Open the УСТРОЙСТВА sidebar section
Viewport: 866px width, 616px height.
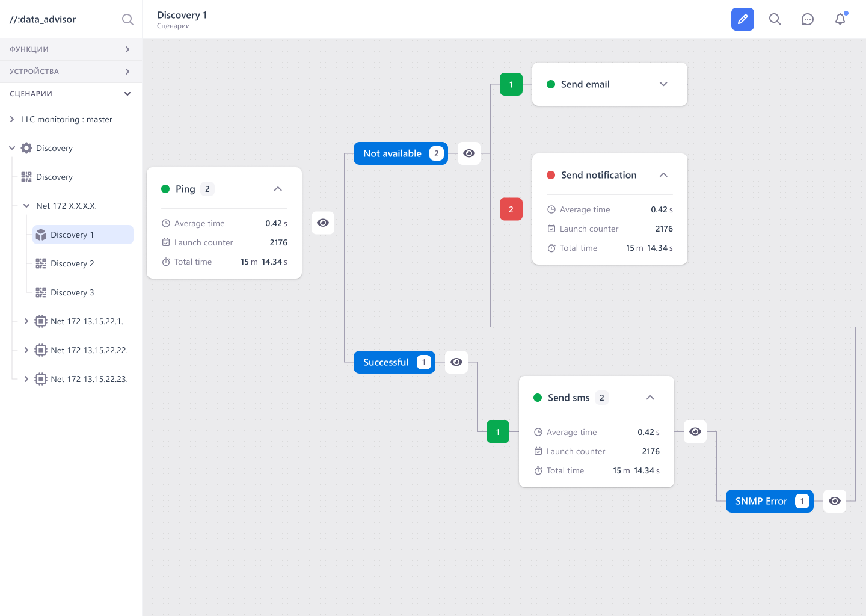tap(71, 72)
